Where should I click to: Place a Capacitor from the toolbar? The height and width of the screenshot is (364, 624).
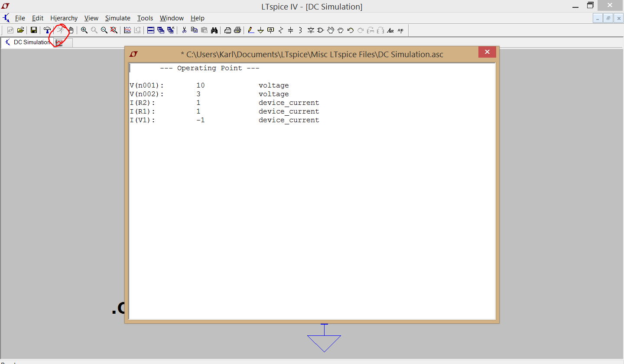click(291, 30)
